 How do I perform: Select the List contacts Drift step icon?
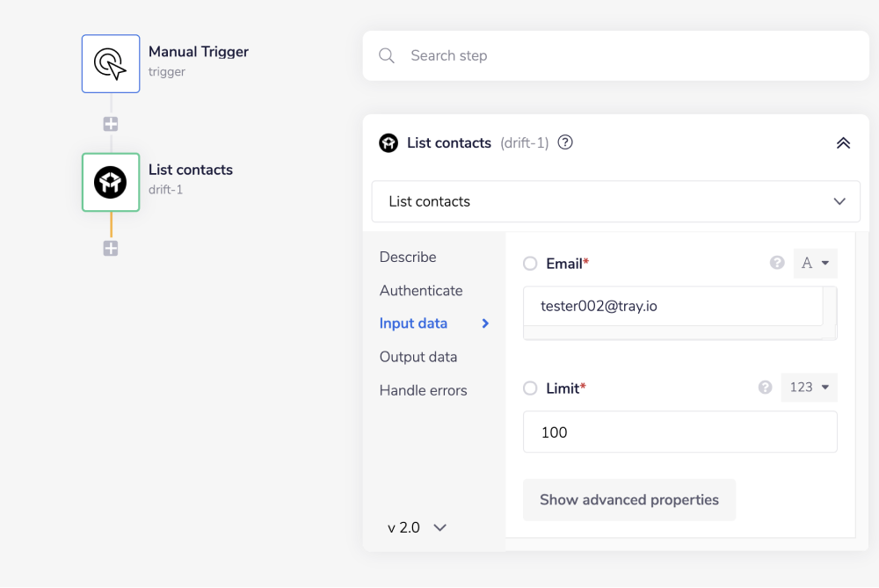click(111, 182)
